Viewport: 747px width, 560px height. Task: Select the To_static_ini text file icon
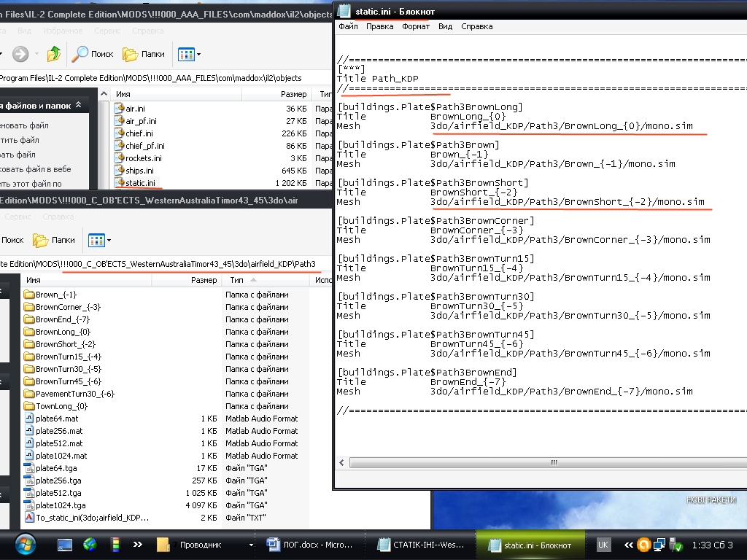coord(29,517)
